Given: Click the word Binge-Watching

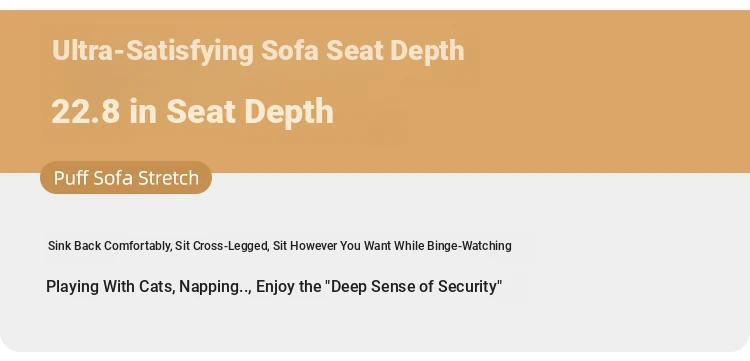Looking at the screenshot, I should pyautogui.click(x=469, y=246).
